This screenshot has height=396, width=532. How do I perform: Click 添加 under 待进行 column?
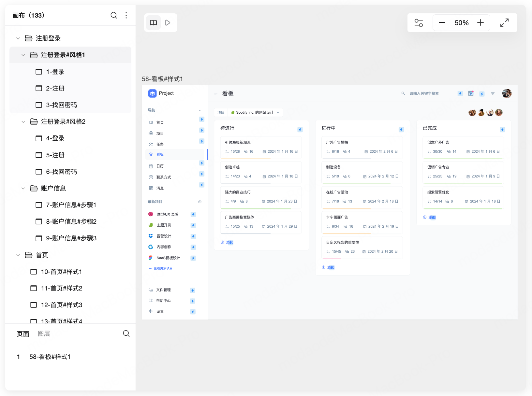[x=227, y=242]
